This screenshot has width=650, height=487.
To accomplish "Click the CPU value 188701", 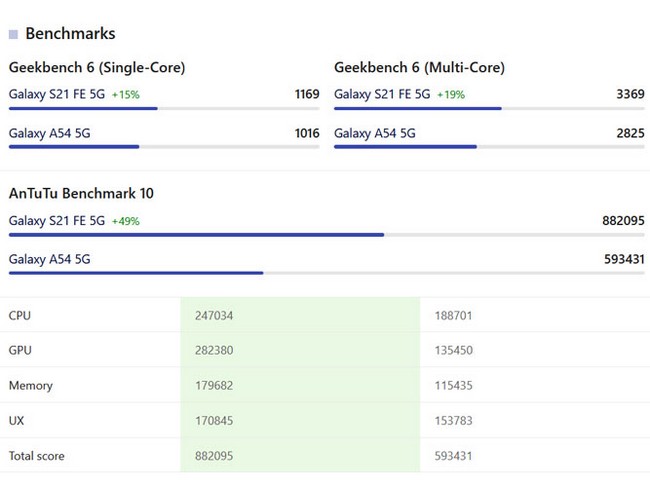I will (x=454, y=316).
